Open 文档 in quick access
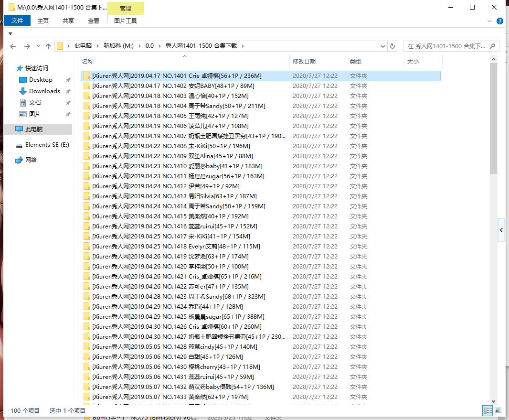 (35, 103)
